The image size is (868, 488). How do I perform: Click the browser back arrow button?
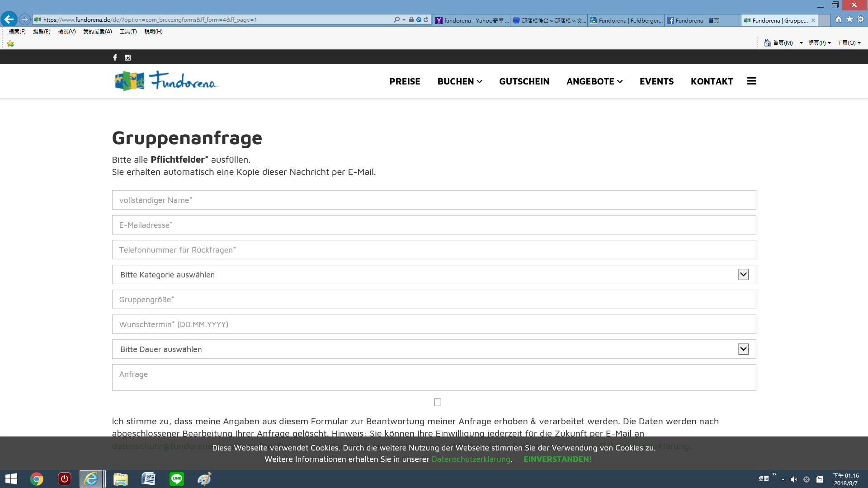[x=9, y=19]
